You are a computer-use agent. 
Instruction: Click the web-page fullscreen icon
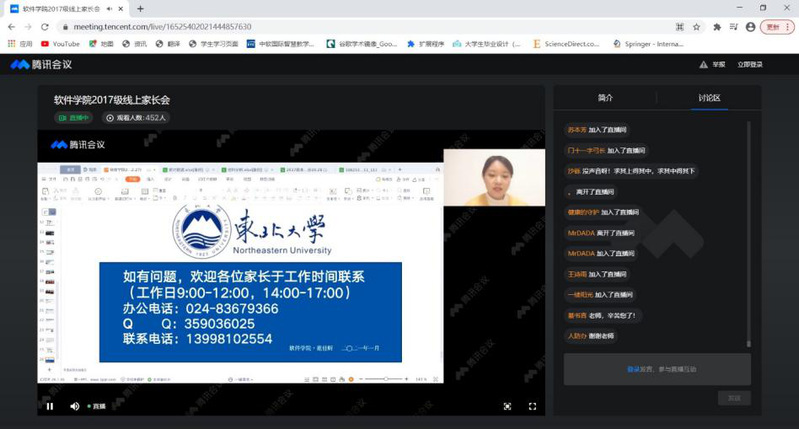coord(507,406)
